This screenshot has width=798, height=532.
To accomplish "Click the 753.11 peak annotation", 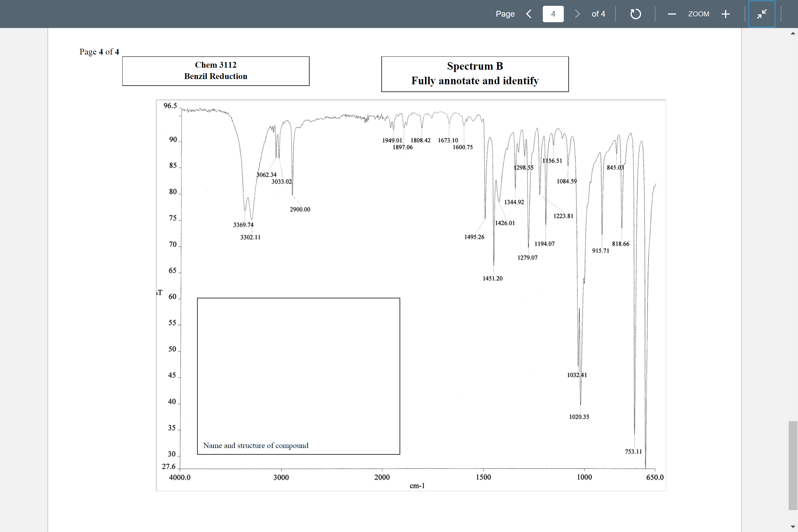I will coord(633,451).
